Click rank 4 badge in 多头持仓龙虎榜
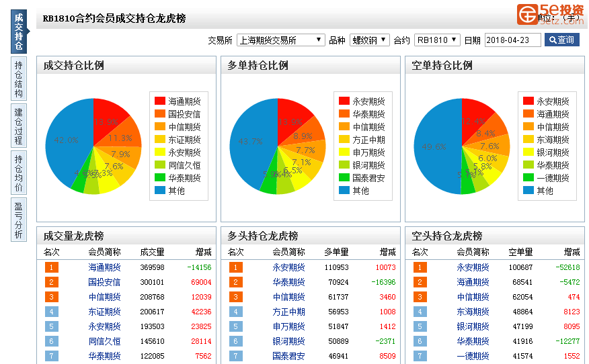Image resolution: width=589 pixels, height=364 pixels. point(235,312)
